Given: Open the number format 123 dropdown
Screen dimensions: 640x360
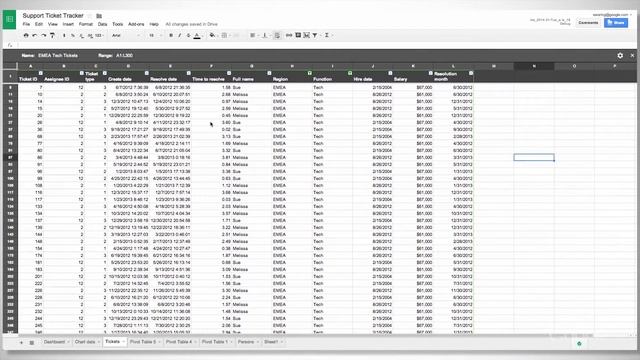Looking at the screenshot, I should (98, 36).
